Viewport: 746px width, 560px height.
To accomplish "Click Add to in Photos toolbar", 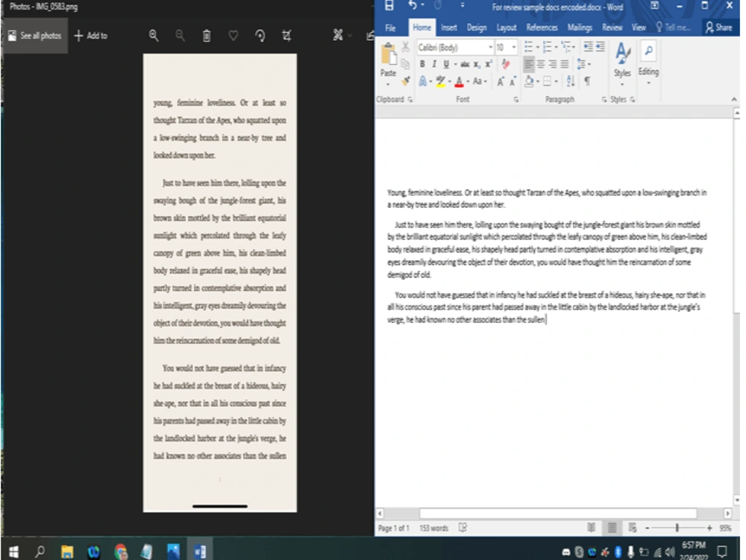I will [91, 36].
